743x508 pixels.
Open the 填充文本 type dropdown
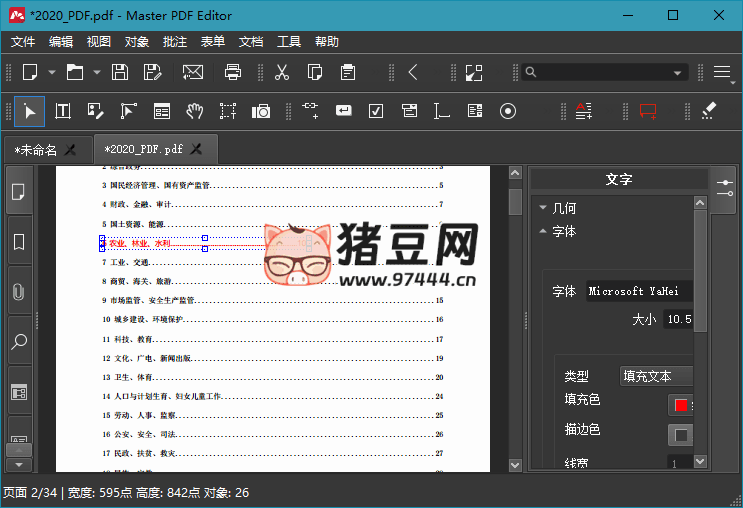click(x=656, y=376)
